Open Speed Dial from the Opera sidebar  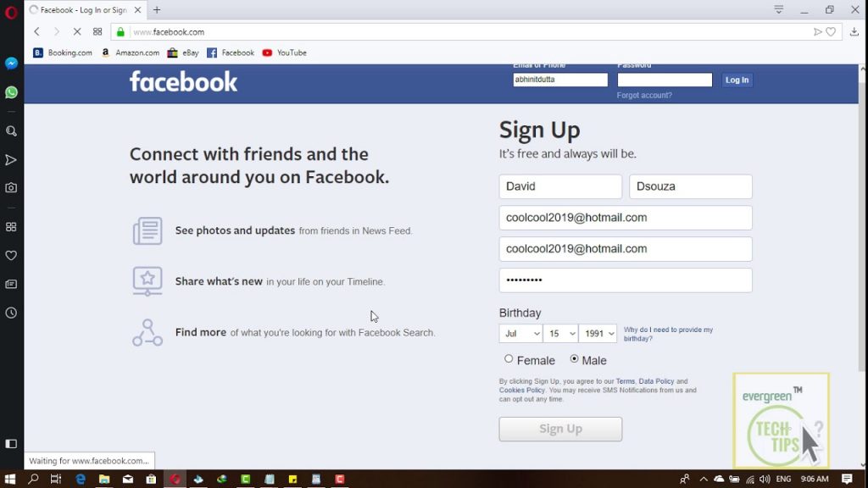pos(11,227)
